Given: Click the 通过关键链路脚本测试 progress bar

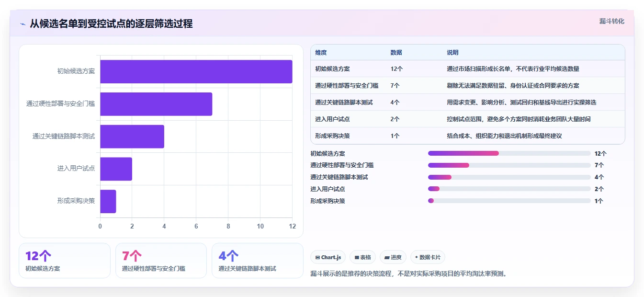Looking at the screenshot, I should click(509, 177).
